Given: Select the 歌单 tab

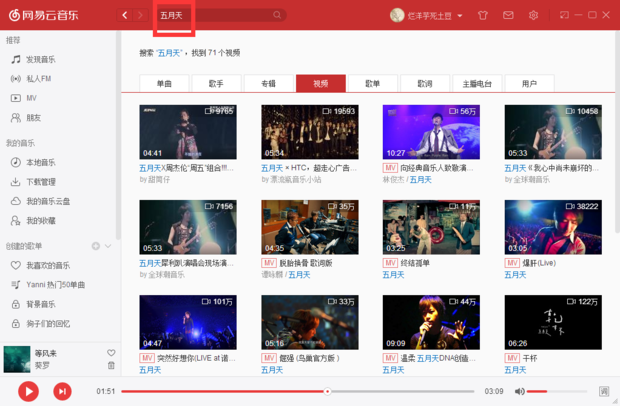Looking at the screenshot, I should coord(373,83).
